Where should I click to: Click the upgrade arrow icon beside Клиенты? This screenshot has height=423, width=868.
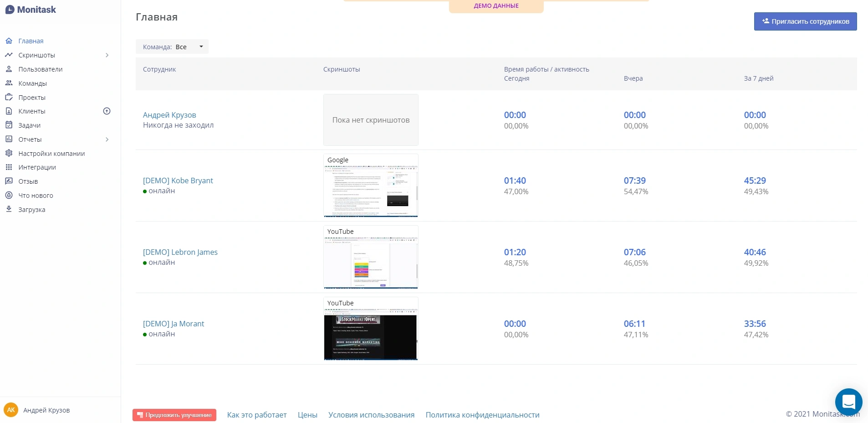(x=107, y=111)
